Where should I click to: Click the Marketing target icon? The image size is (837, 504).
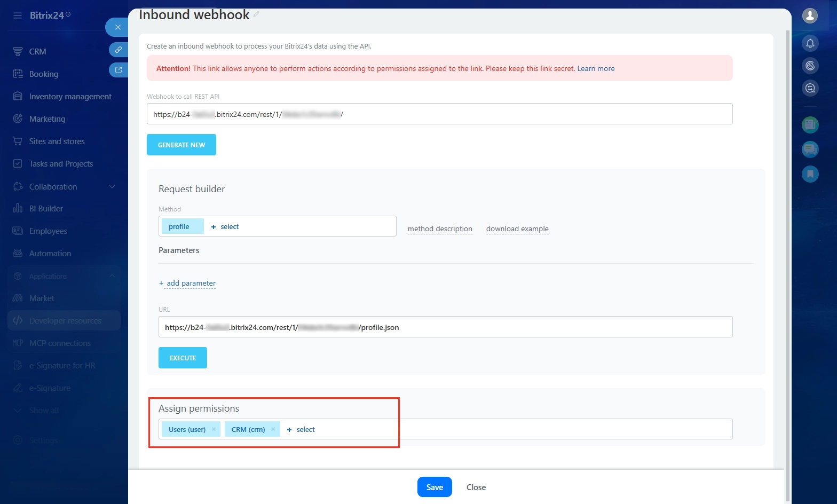(x=18, y=119)
